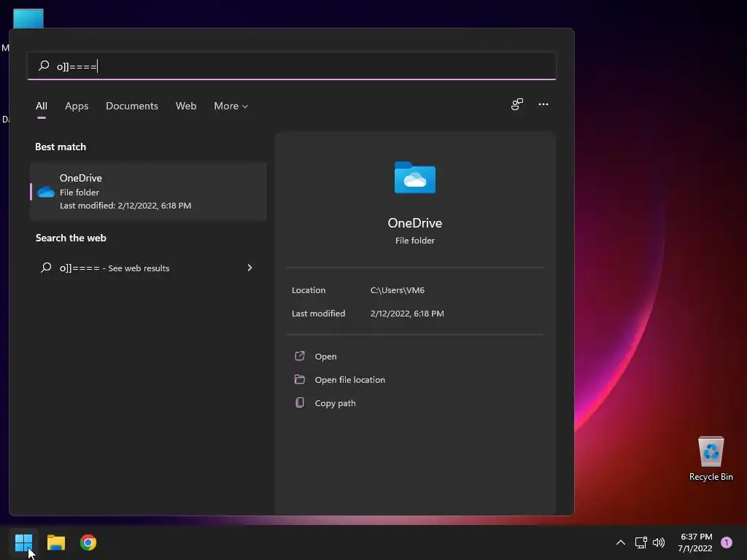
Task: Open the volume speaker tray icon
Action: [x=659, y=542]
